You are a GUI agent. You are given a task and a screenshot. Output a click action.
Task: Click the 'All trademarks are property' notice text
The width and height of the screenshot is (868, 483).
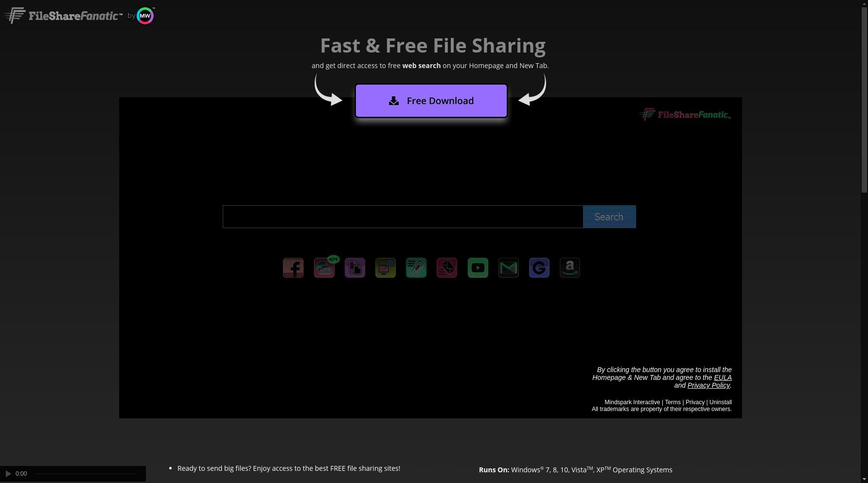[661, 409]
